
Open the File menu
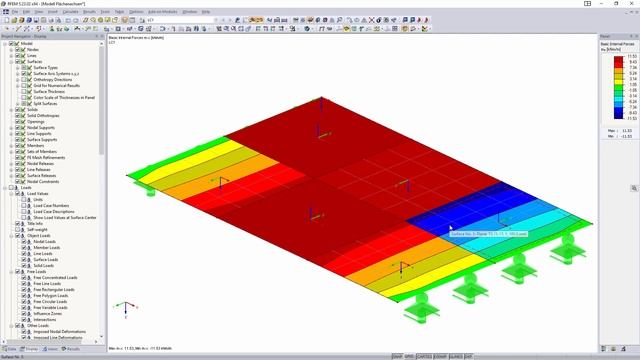15,12
